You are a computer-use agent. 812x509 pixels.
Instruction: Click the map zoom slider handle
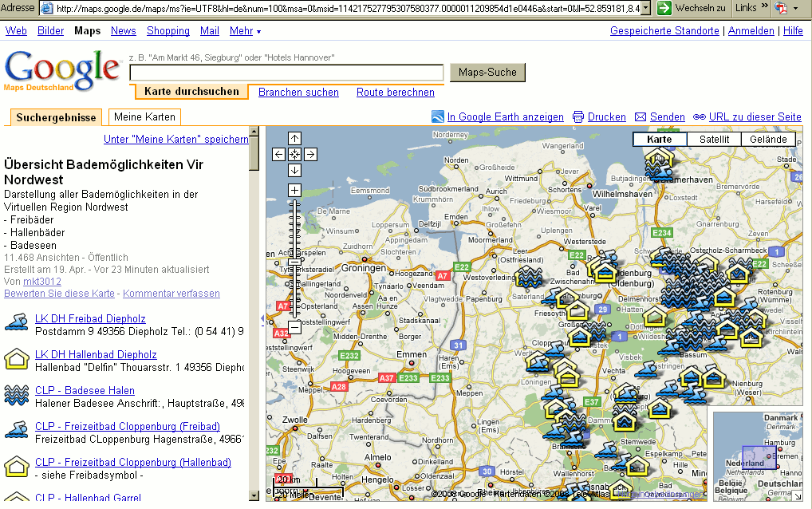294,262
